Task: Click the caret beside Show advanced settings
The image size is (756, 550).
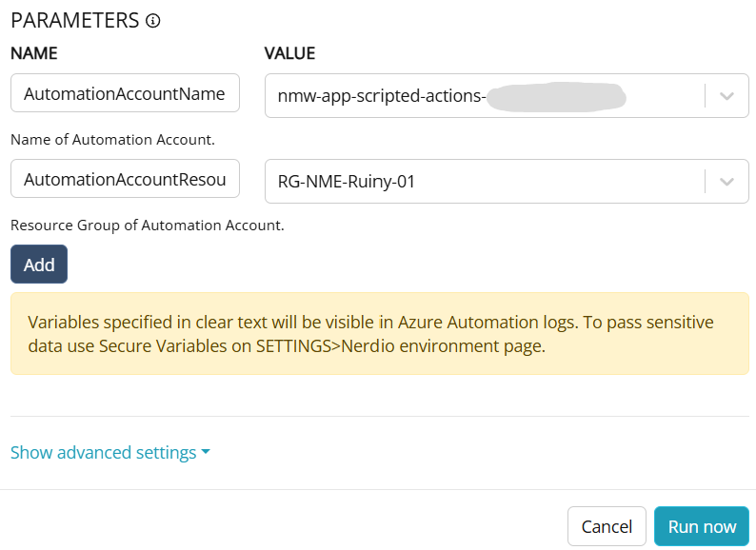Action: [x=206, y=453]
